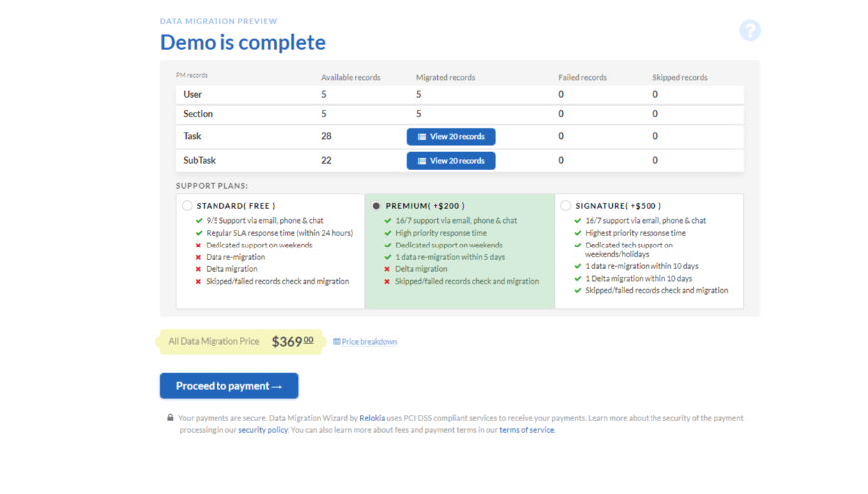Open the terms of service link
Screen dimensions: 868x494
coord(526,430)
